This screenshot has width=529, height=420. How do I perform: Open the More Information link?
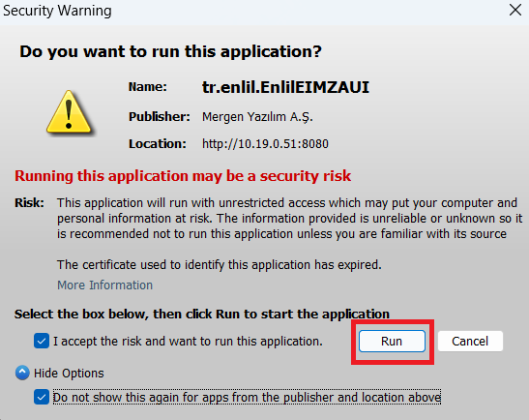(104, 285)
